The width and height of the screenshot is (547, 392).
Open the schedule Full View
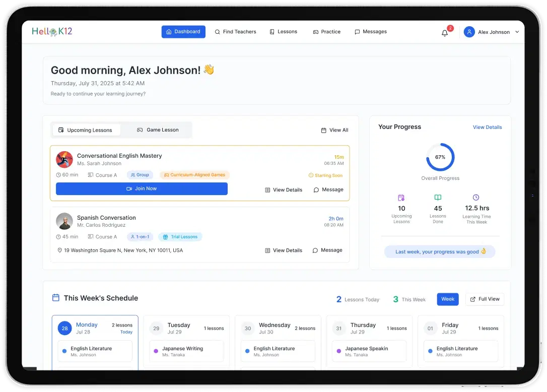click(x=485, y=299)
